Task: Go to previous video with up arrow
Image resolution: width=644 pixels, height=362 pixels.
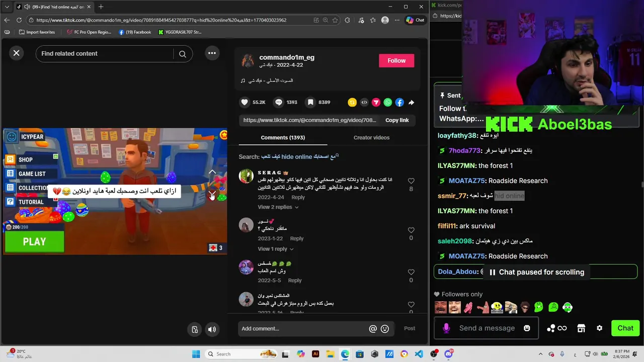Action: coord(212,172)
